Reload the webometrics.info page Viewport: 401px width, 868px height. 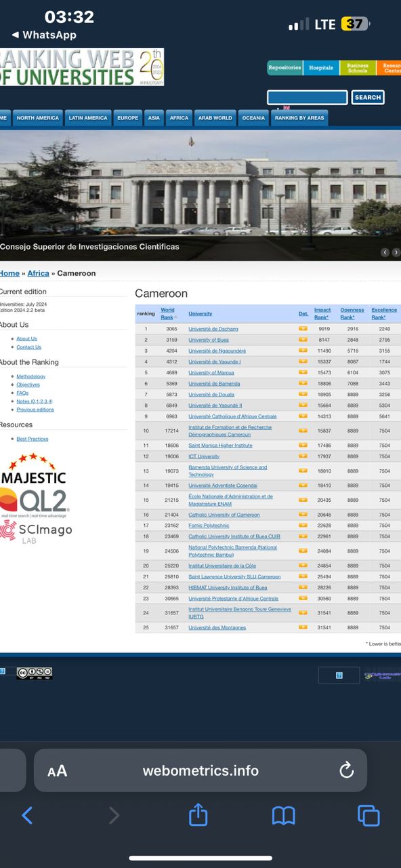pyautogui.click(x=346, y=770)
